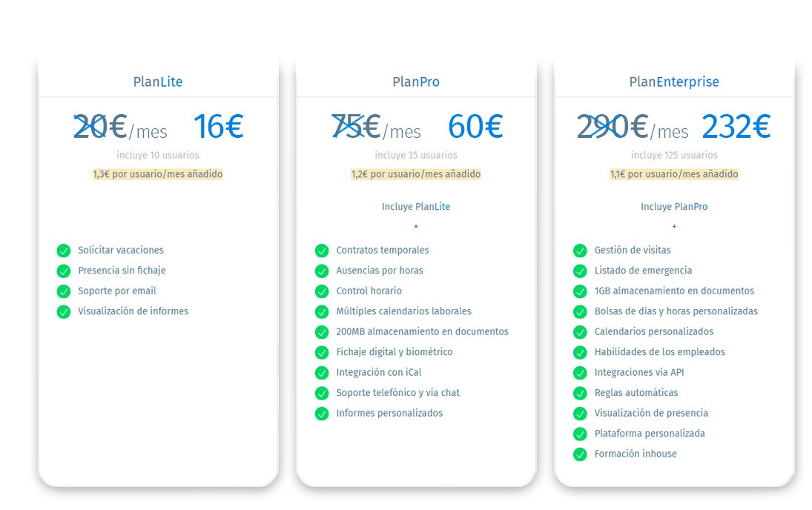
Task: Select the PlanLite plan heading
Action: (158, 82)
